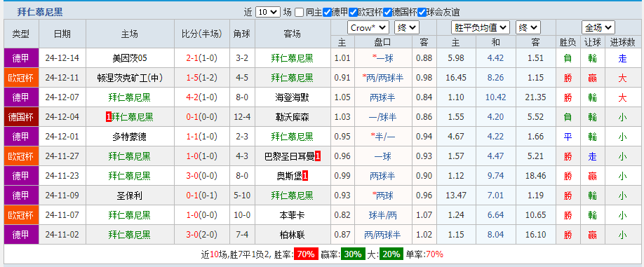Click handicap *两/两球半 on the 24-12-11 row
This screenshot has height=267, width=644.
382,78
